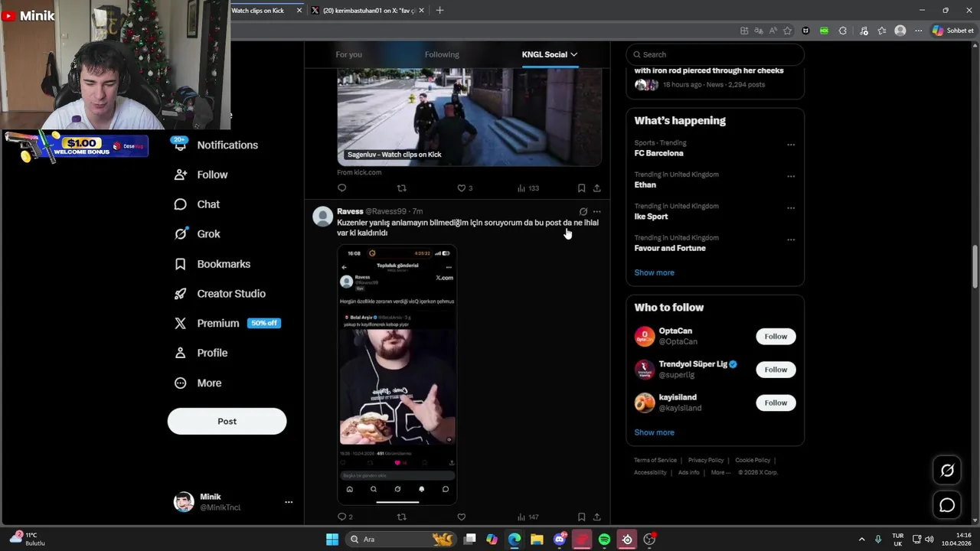Reply to the Ravess post
Image resolution: width=980 pixels, height=551 pixels.
click(342, 517)
